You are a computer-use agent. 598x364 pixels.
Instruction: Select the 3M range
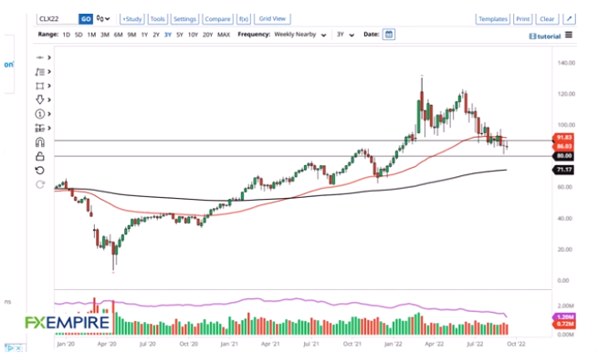[105, 35]
